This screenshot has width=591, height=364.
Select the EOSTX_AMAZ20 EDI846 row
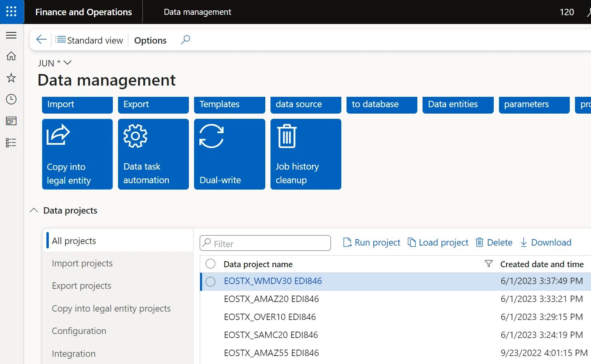pos(395,299)
